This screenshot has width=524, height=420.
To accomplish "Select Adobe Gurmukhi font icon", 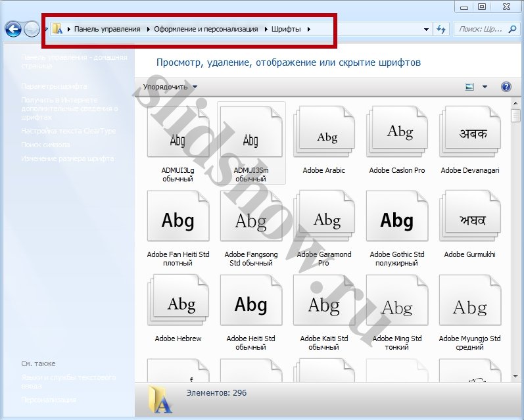I will (470, 216).
